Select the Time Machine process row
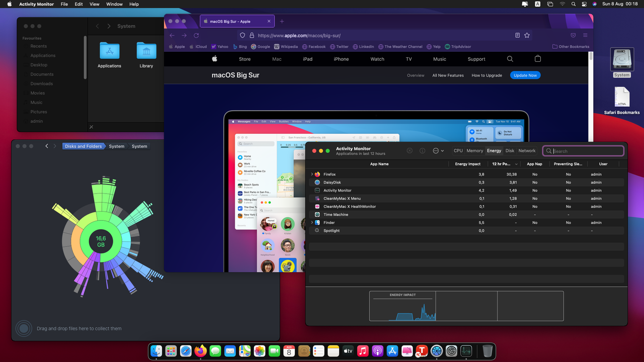 coord(467,215)
